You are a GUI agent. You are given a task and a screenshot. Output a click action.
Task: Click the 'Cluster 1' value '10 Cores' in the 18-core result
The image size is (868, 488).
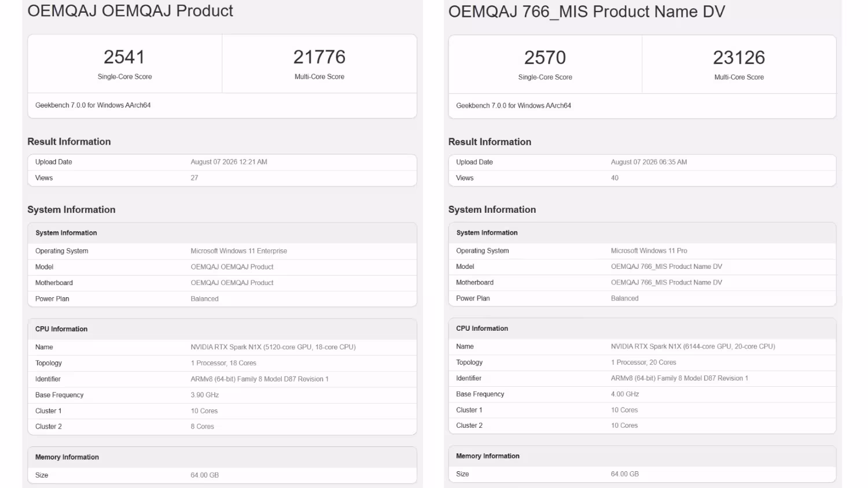pyautogui.click(x=204, y=411)
